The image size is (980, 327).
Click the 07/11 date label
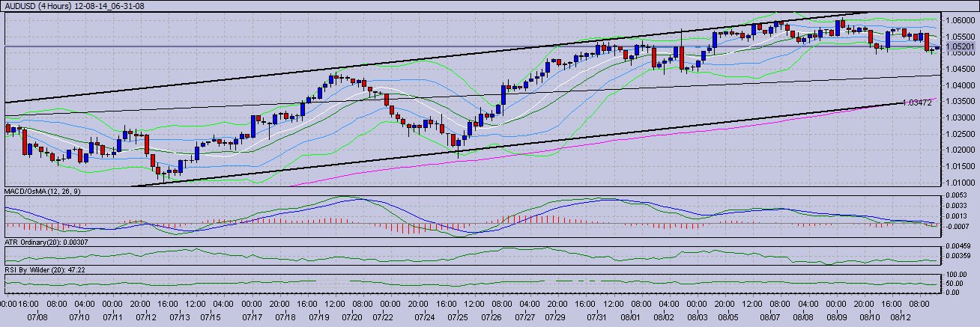click(x=113, y=317)
